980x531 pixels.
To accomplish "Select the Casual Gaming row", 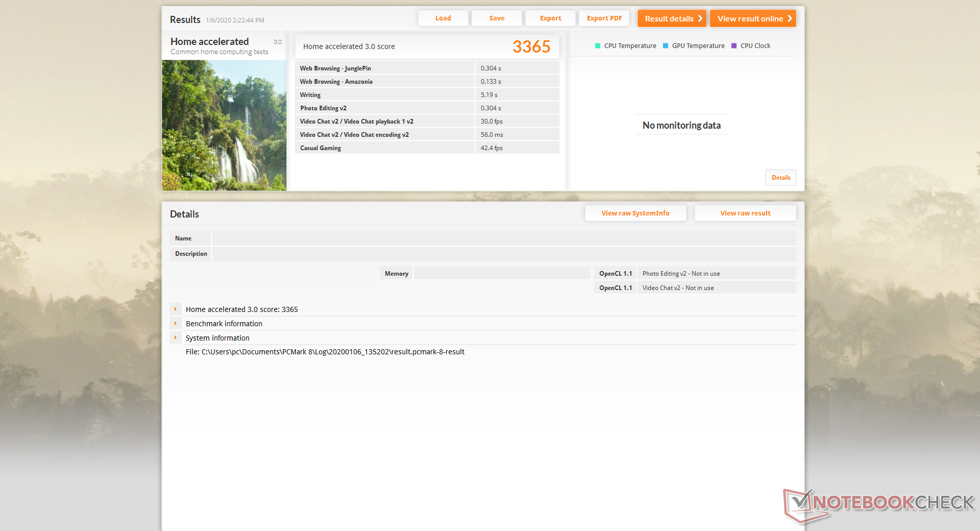I will [x=427, y=148].
